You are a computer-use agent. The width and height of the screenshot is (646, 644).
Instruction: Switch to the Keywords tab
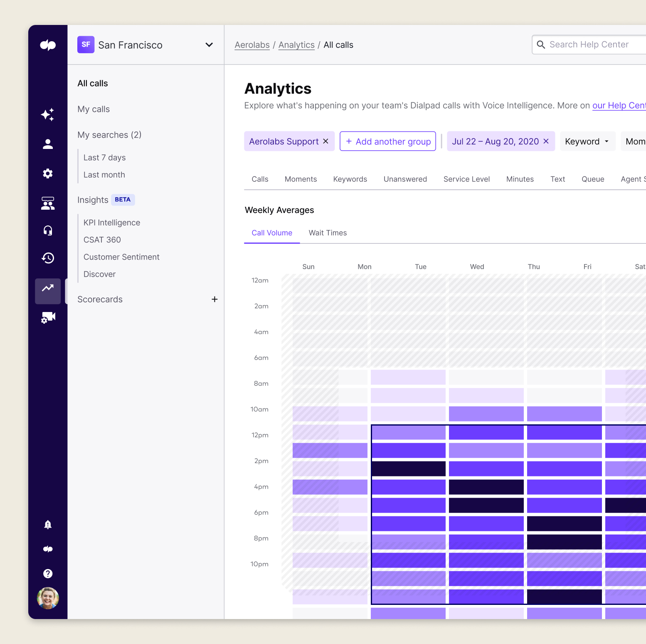click(x=350, y=179)
